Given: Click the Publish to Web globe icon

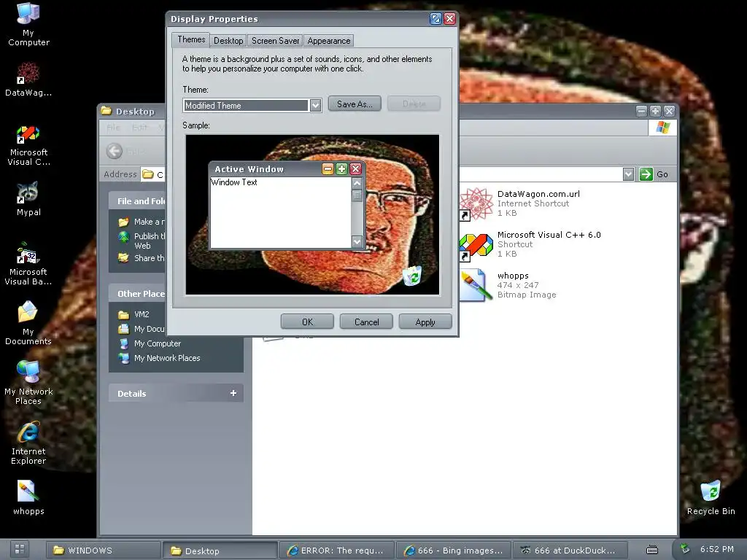Looking at the screenshot, I should point(123,237).
